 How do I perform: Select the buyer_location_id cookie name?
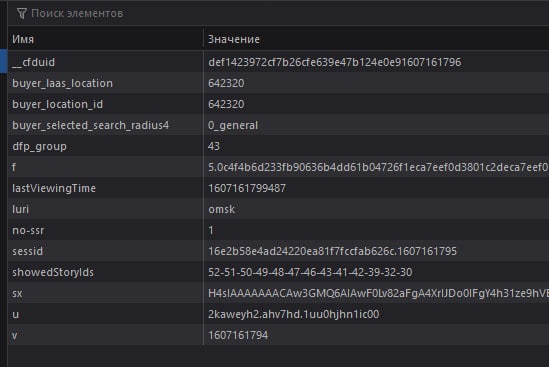[58, 104]
